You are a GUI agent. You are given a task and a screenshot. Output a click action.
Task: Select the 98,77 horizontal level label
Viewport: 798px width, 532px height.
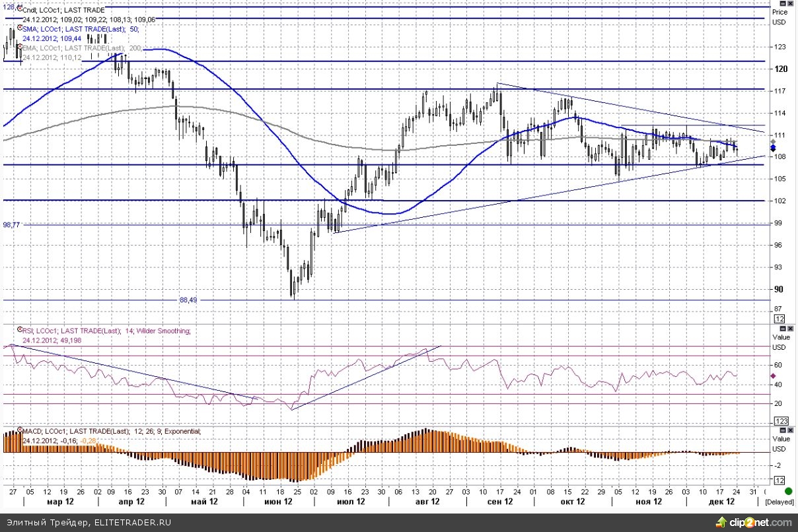tap(12, 225)
